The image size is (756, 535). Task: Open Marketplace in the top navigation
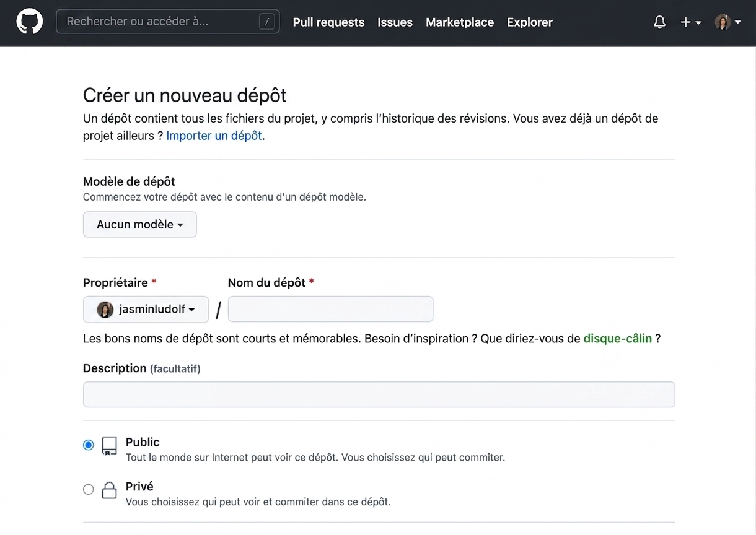(x=460, y=22)
